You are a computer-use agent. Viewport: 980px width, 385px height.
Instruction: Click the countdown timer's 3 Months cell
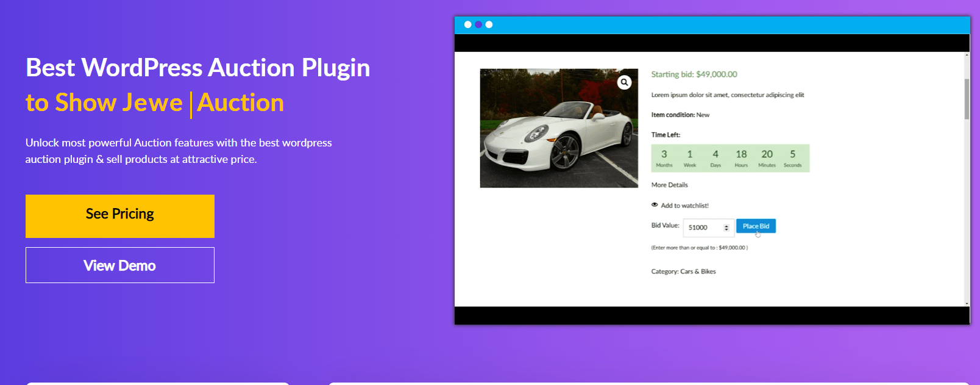(x=664, y=158)
